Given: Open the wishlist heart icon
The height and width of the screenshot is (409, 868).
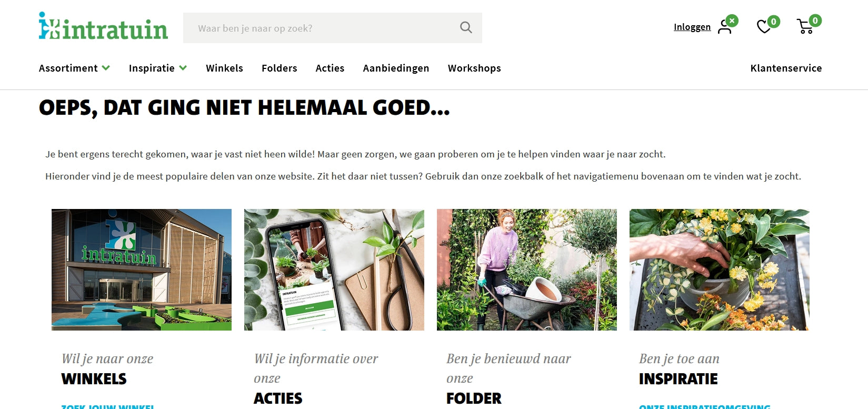Looking at the screenshot, I should point(764,26).
